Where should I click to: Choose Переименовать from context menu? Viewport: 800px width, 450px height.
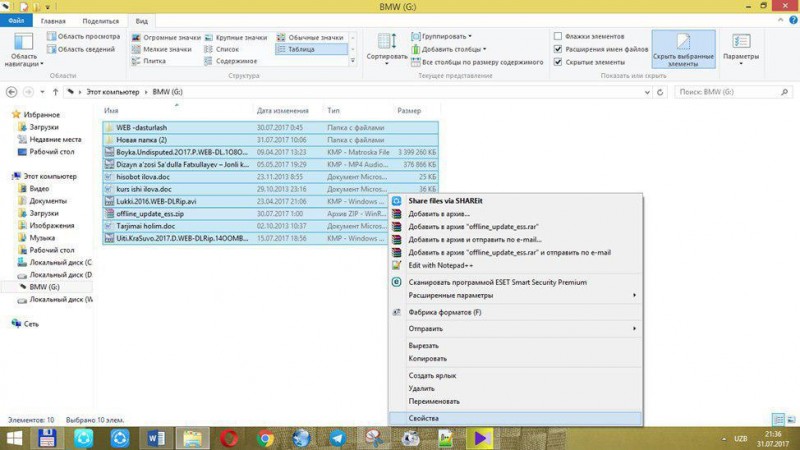(515, 402)
